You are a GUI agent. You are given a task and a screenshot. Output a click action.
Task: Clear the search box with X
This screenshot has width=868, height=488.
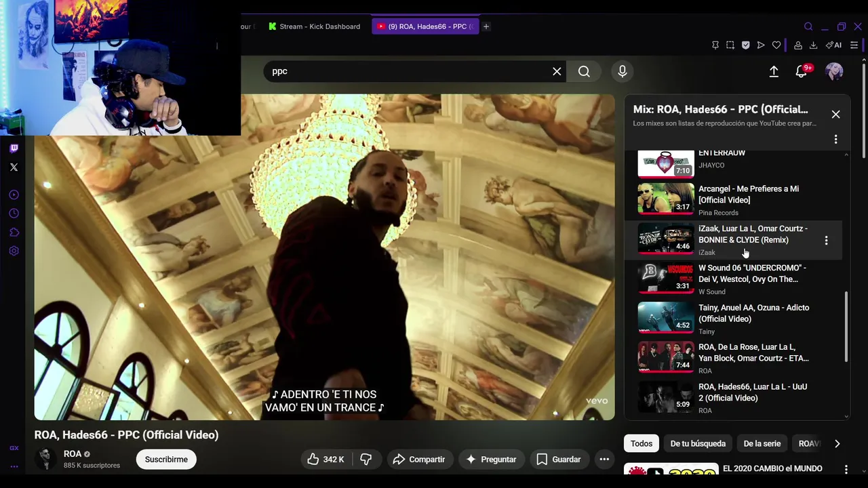point(557,71)
